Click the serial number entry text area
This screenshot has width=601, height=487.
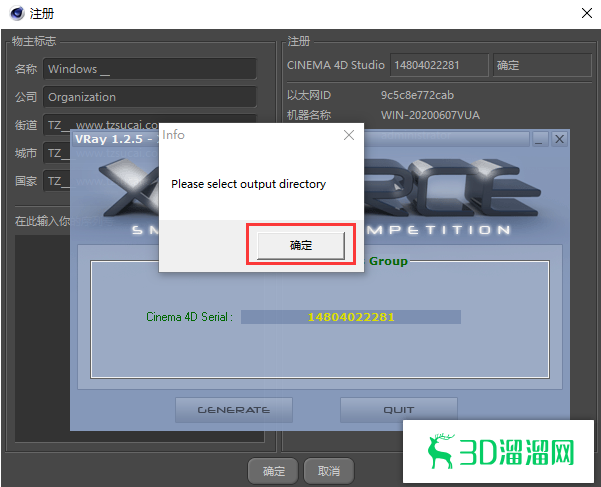click(42, 337)
